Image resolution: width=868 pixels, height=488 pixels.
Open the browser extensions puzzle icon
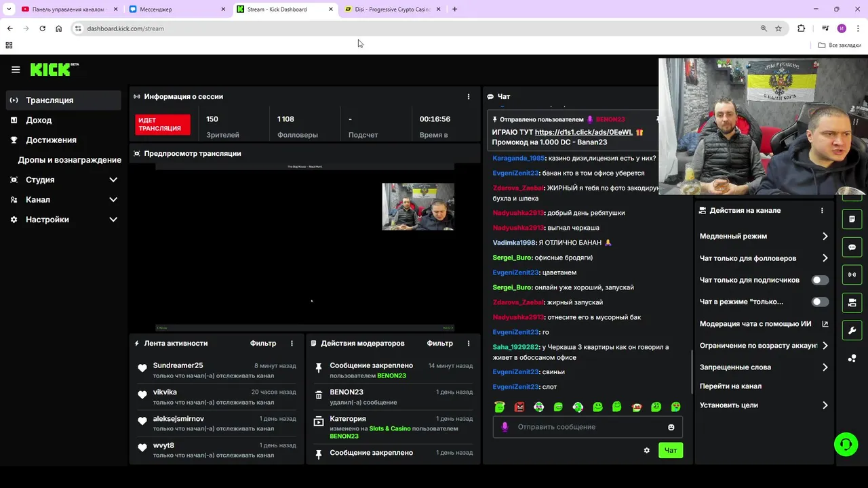(x=801, y=28)
